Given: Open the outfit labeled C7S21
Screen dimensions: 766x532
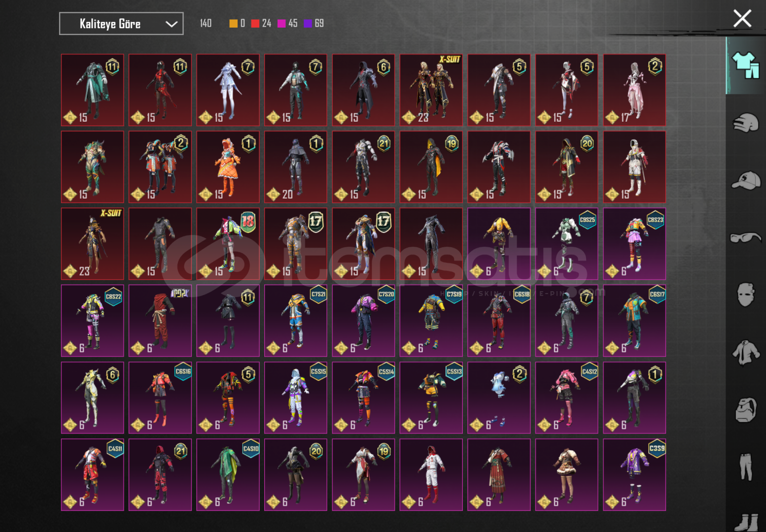Looking at the screenshot, I should [296, 321].
